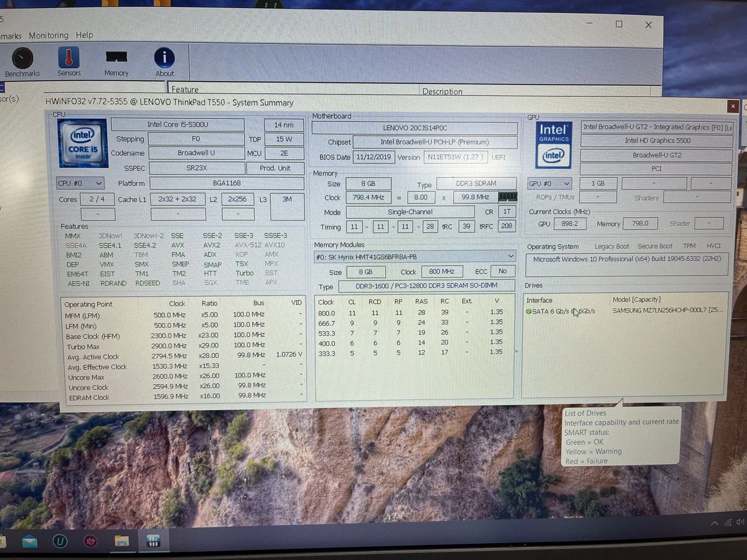The width and height of the screenshot is (747, 560).
Task: Open the Mail app in taskbar
Action: (30, 541)
